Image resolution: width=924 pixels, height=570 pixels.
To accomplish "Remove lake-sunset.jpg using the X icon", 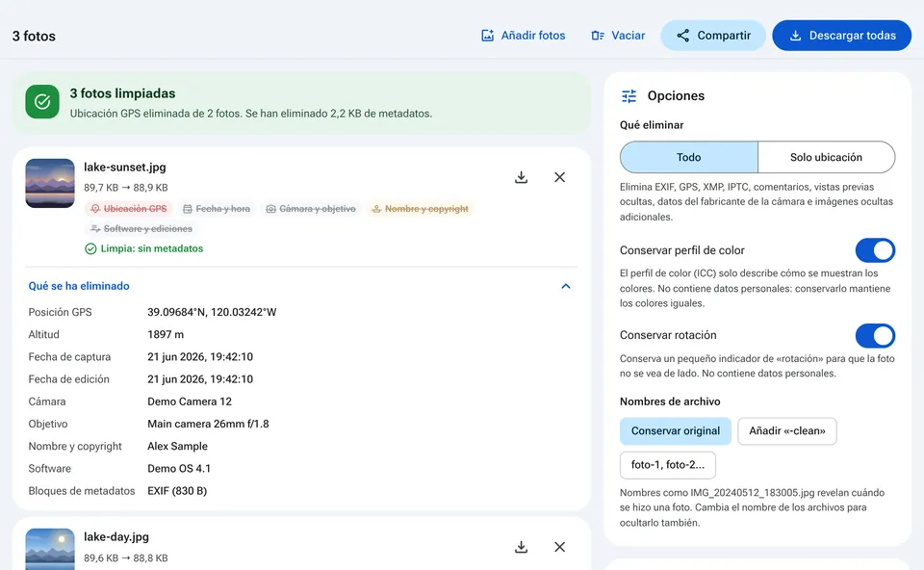I will point(560,177).
